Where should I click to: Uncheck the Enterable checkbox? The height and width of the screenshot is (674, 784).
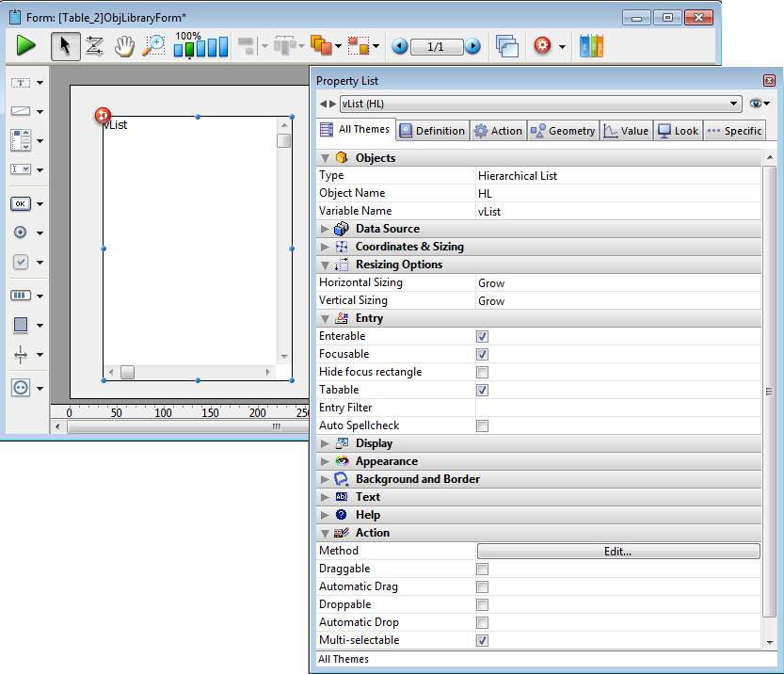482,336
